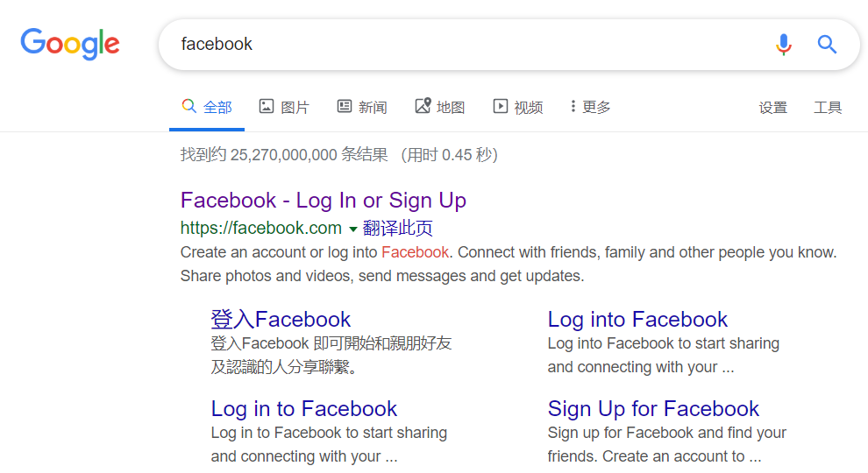Click the Google logo

pos(70,44)
